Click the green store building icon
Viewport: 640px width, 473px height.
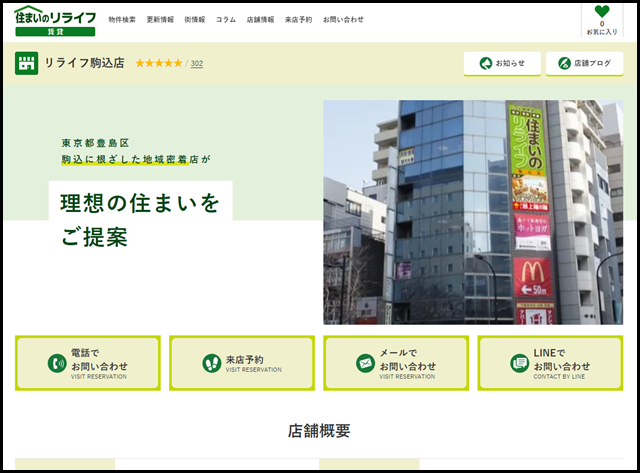(x=27, y=63)
